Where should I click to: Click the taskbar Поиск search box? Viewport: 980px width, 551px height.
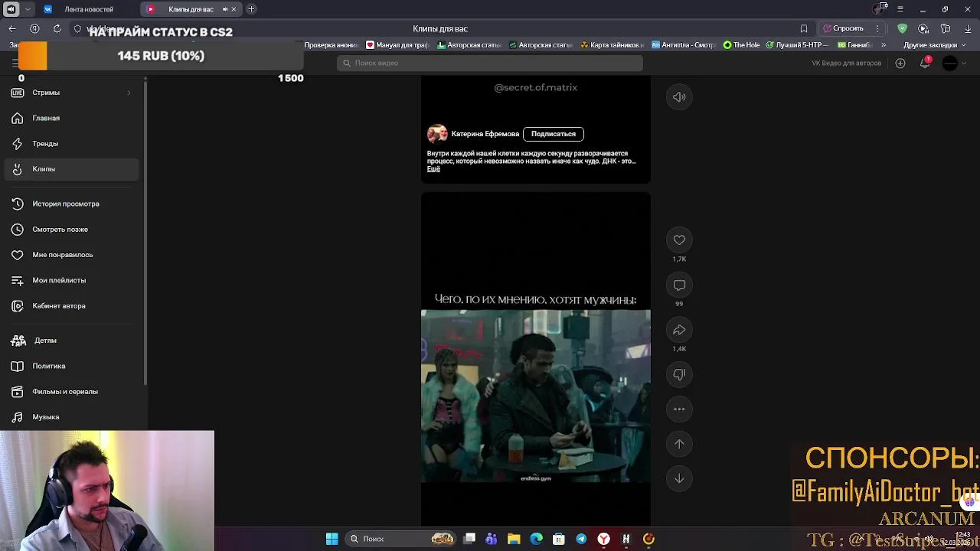coord(400,539)
